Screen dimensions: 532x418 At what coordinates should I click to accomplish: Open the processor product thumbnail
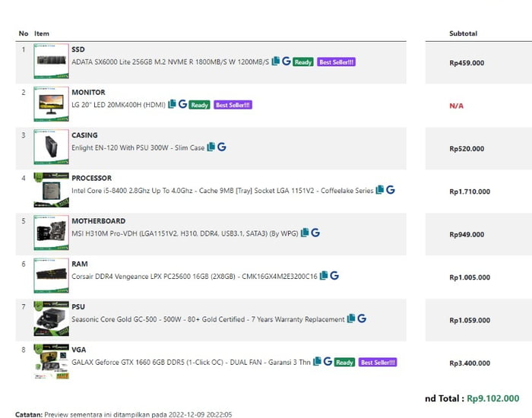tap(51, 190)
